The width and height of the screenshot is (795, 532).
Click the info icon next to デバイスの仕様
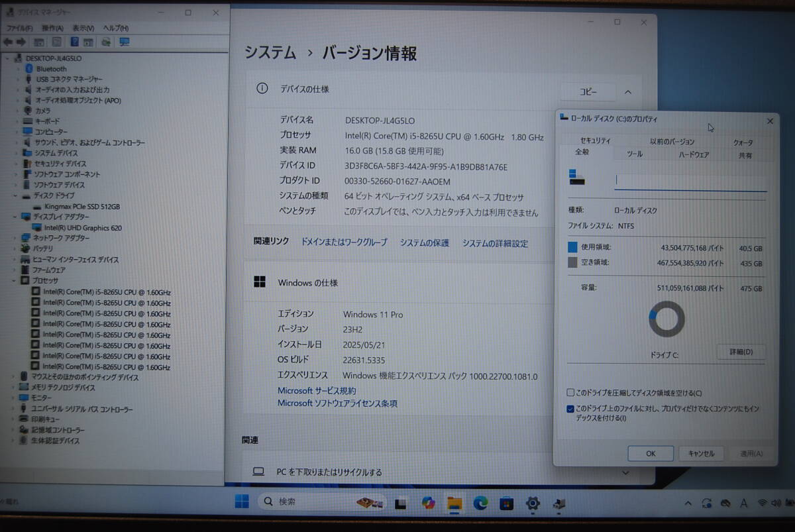pos(262,89)
